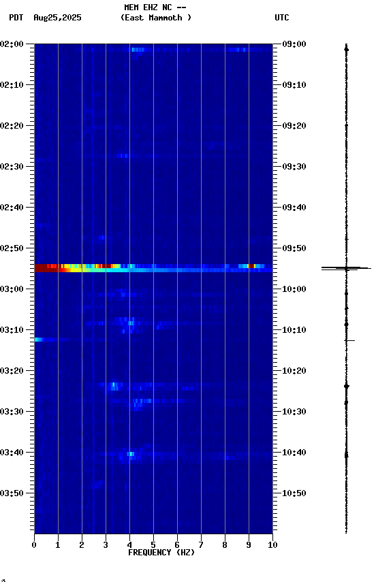
Task: Click the UTC time label '10:30'
Action: (294, 412)
